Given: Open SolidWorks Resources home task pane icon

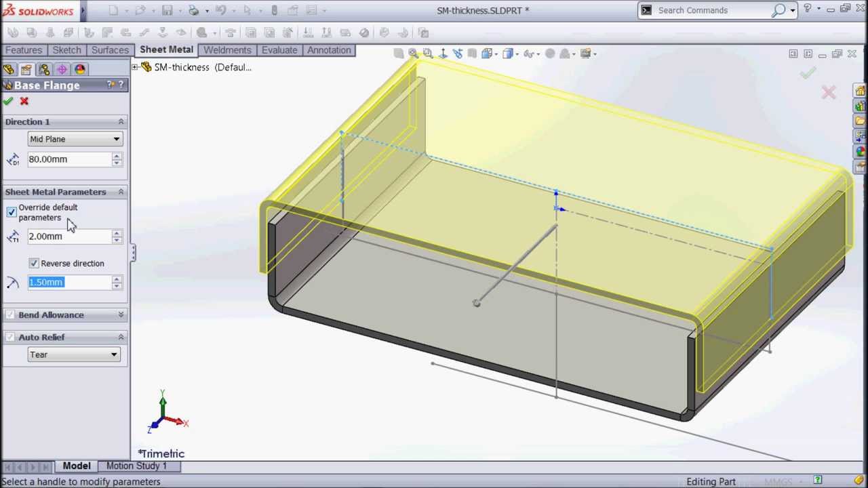Looking at the screenshot, I should [861, 91].
